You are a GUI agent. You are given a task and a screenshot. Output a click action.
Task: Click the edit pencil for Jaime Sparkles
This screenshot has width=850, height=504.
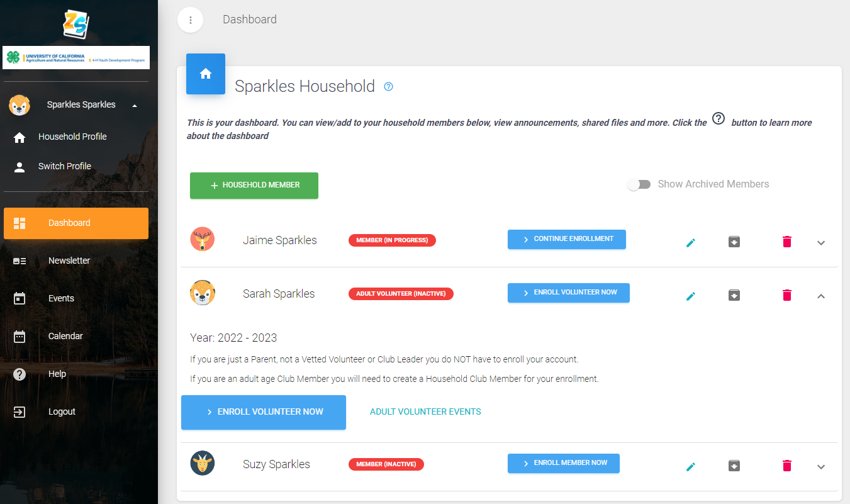(691, 242)
